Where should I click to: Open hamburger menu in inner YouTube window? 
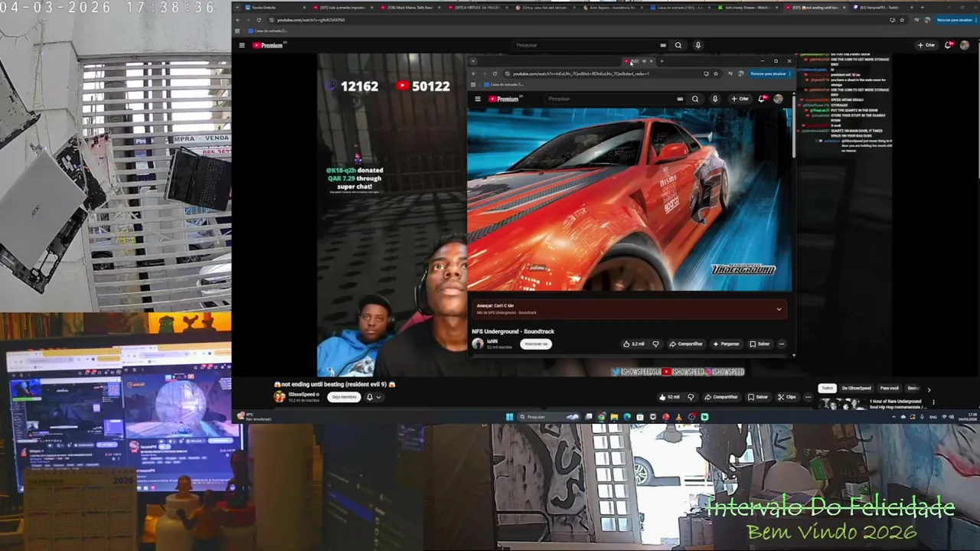[478, 99]
